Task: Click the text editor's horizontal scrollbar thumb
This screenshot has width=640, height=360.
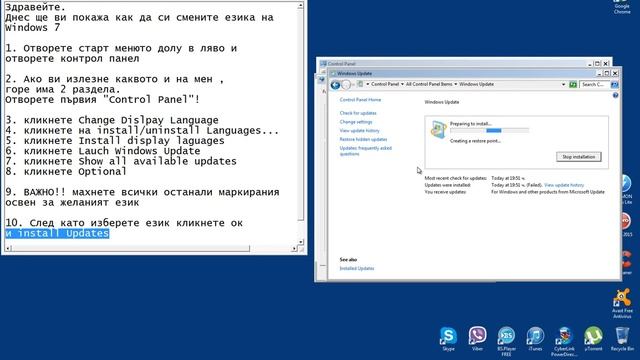Action: (131, 248)
